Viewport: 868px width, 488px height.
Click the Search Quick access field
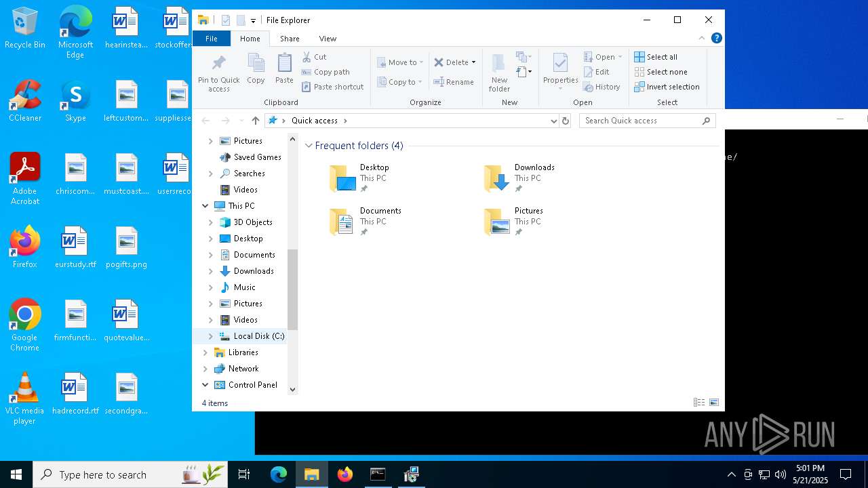(x=648, y=121)
